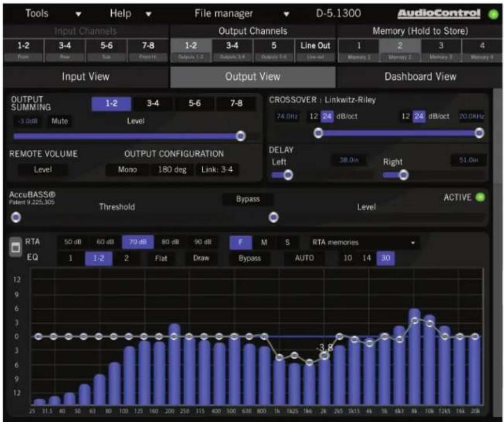Select Input Channels 3-4
This screenshot has height=422, width=504.
65,50
